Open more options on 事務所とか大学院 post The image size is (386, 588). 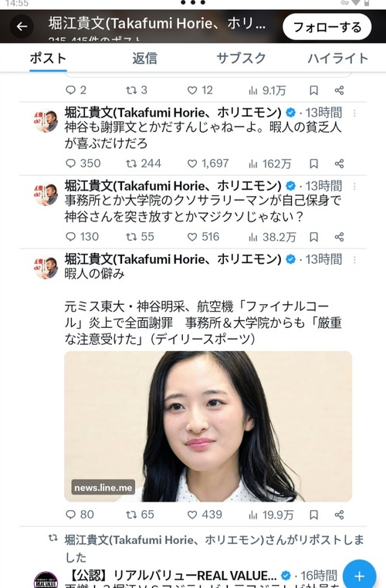(x=354, y=187)
